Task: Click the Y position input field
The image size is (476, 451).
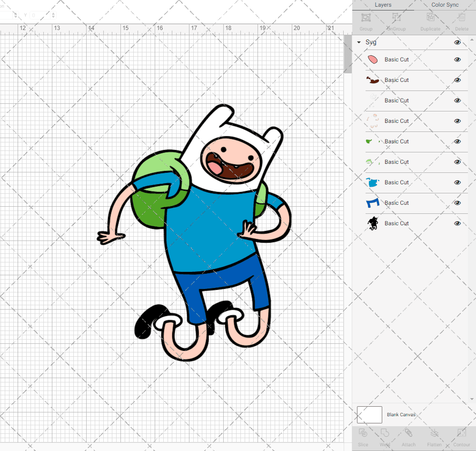Action: [x=40, y=15]
